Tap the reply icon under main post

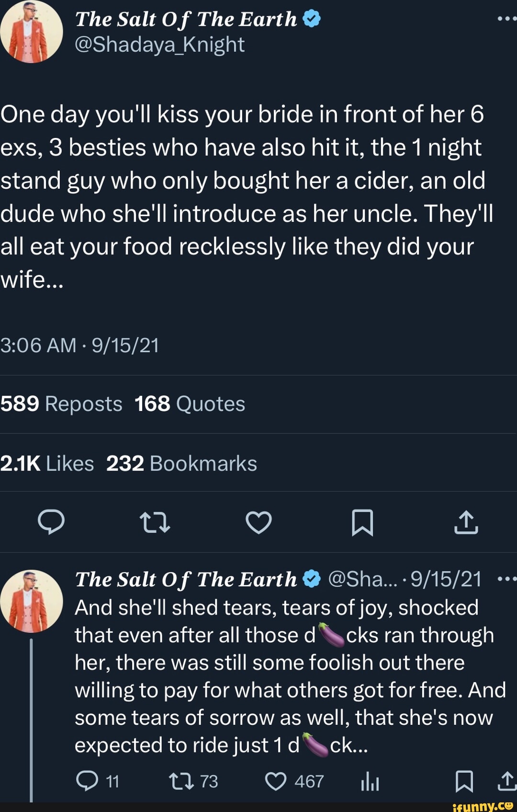51,522
